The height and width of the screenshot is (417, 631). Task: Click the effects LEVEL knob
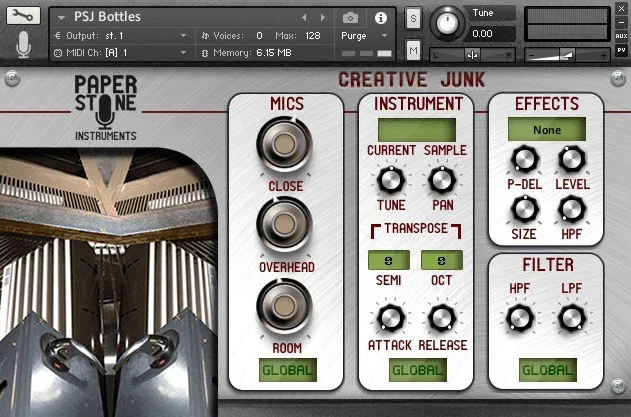click(571, 159)
